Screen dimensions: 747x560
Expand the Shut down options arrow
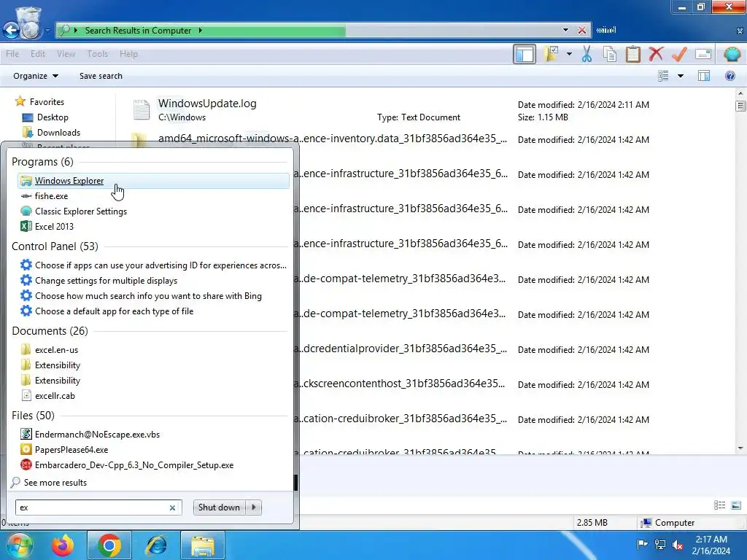tap(254, 507)
